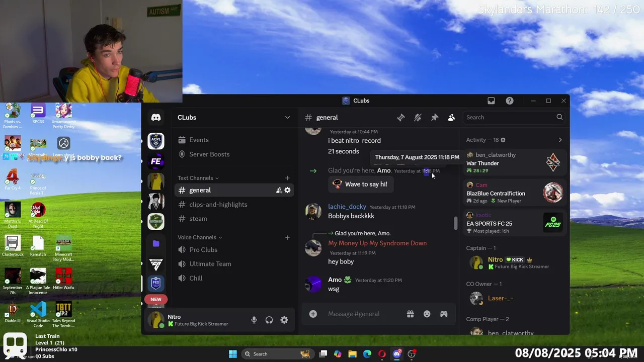
Task: Switch to the FE server icon
Action: tap(156, 161)
